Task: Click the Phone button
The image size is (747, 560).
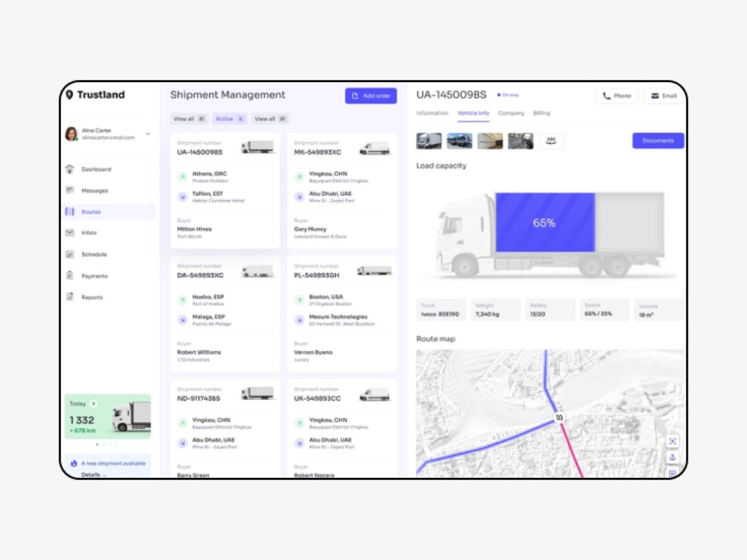Action: click(617, 96)
